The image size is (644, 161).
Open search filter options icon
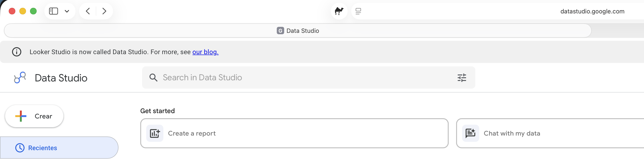point(461,78)
